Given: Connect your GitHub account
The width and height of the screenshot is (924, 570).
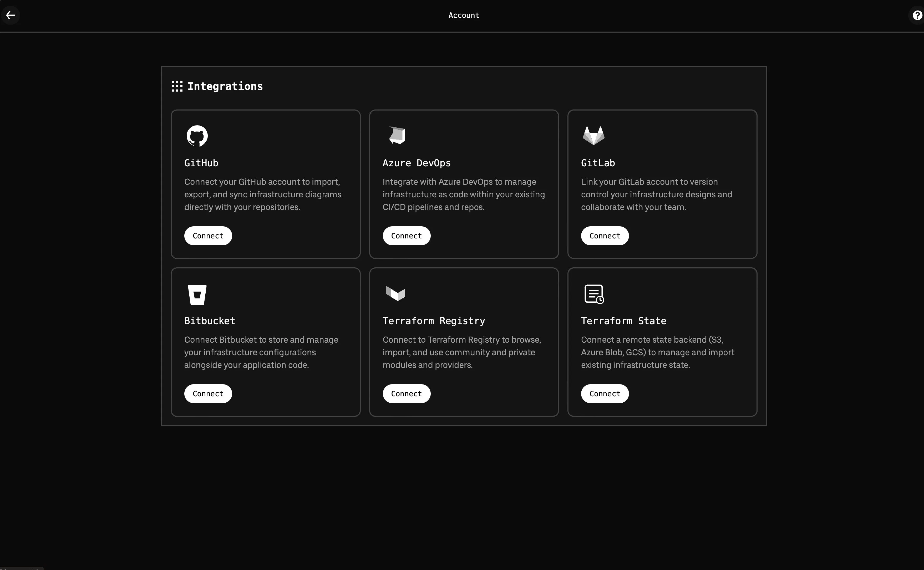Looking at the screenshot, I should pos(208,236).
